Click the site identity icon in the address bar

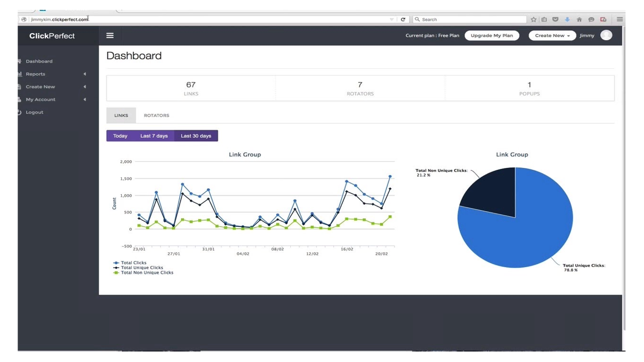point(24,19)
